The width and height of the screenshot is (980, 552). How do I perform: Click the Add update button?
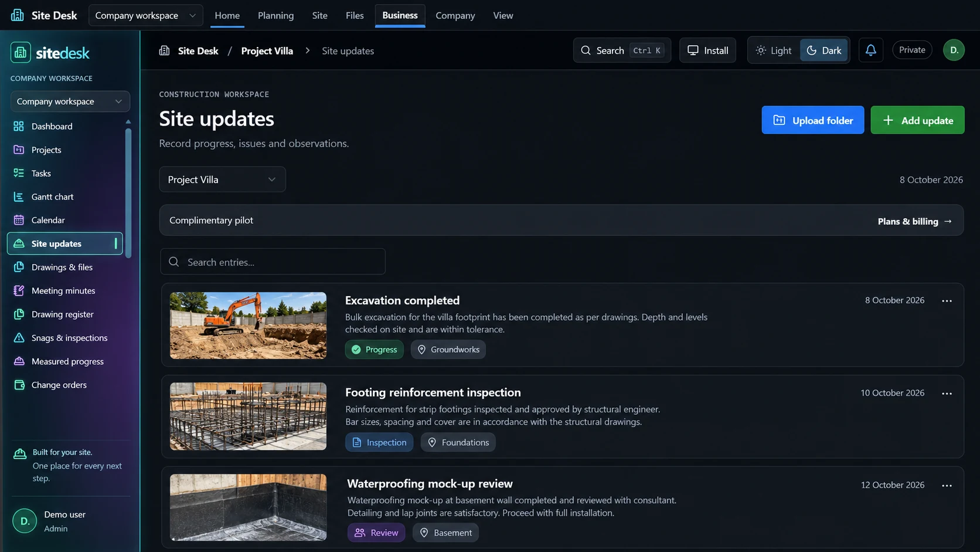(917, 120)
